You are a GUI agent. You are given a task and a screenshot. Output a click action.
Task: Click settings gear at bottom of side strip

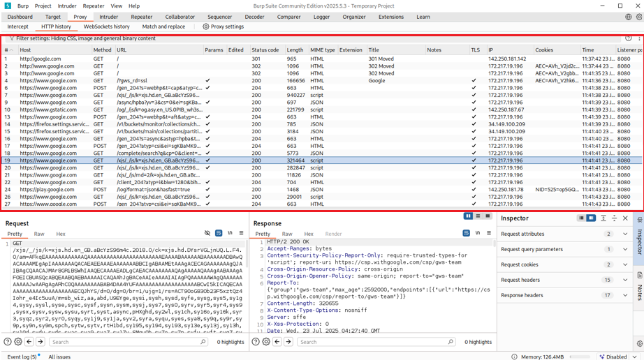(639, 343)
